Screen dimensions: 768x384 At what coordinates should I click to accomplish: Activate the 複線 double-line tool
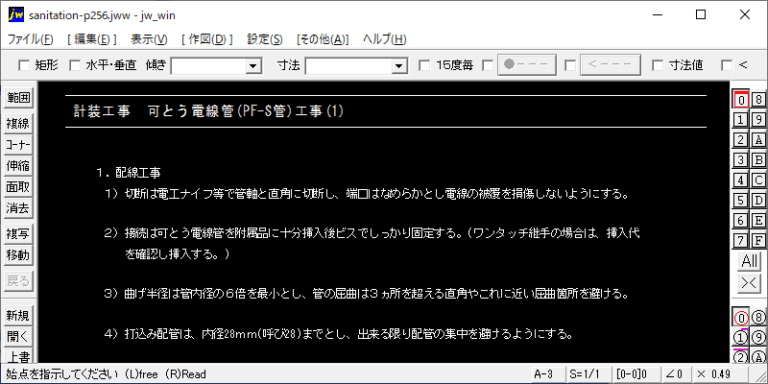[x=18, y=123]
